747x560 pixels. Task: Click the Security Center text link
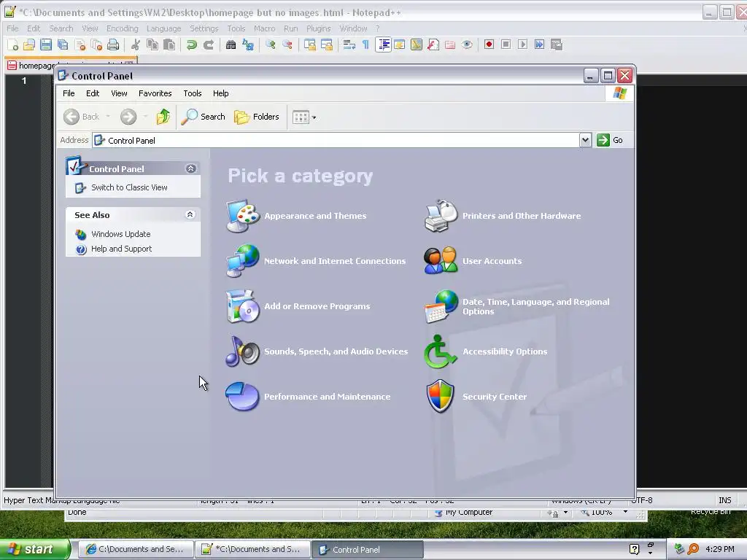[495, 397]
